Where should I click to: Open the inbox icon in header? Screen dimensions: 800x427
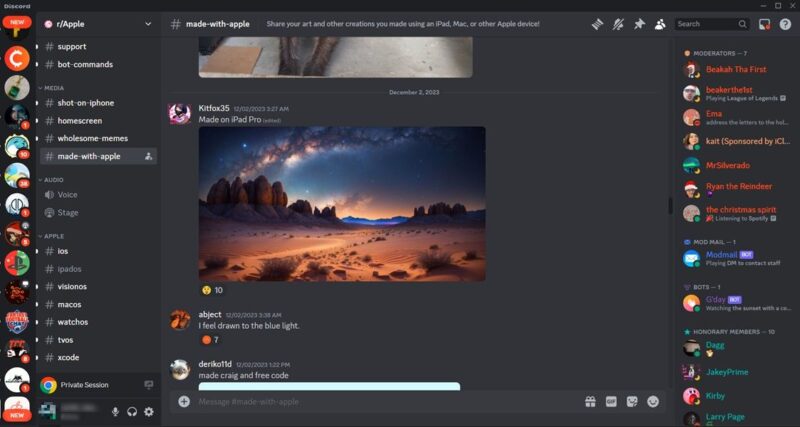(x=764, y=24)
